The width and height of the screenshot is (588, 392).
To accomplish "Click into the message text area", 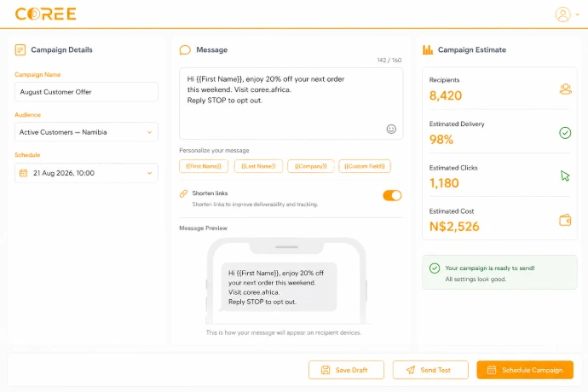I will [291, 103].
